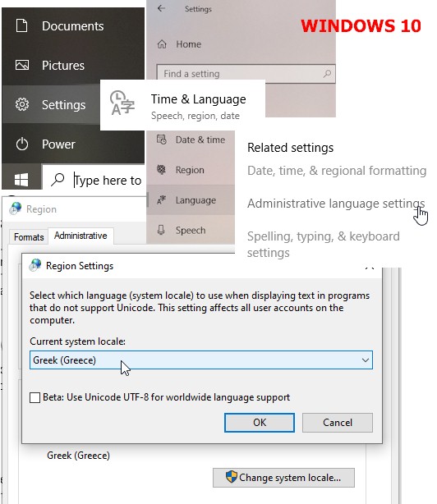This screenshot has height=504, width=437.
Task: Select the Speech sidebar item
Action: tap(191, 230)
